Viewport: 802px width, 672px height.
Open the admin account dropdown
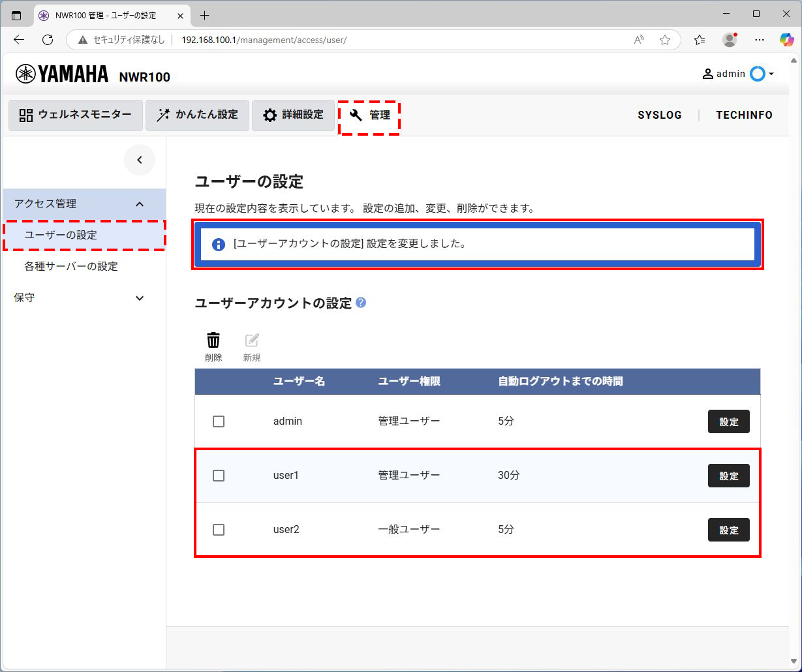pyautogui.click(x=738, y=74)
